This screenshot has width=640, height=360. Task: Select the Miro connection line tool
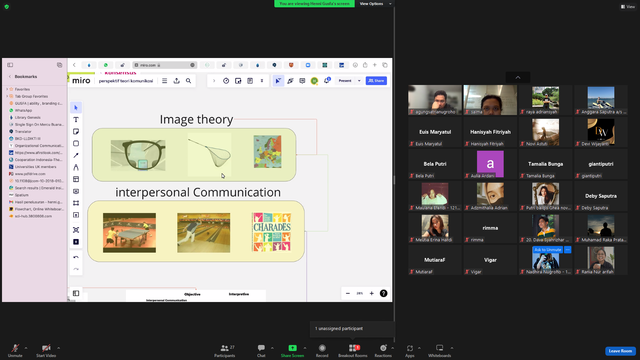[x=76, y=155]
